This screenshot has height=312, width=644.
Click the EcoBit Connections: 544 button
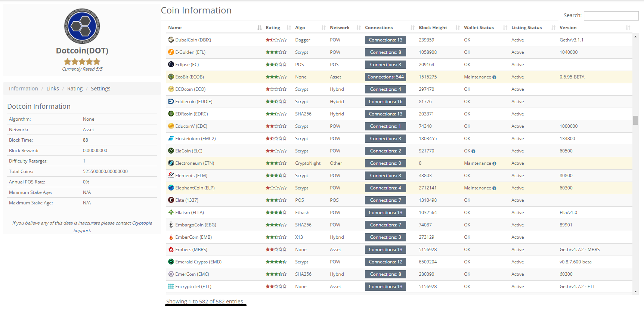coord(385,77)
